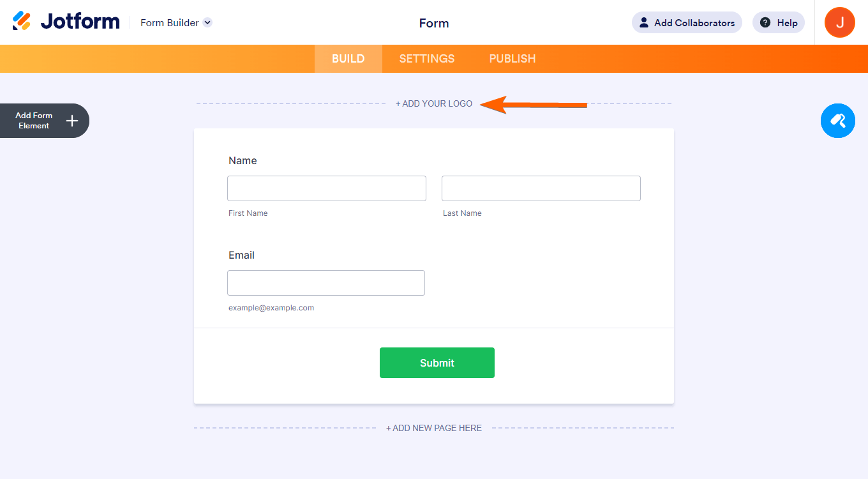Click the plus icon to add form element
The image size is (868, 479).
click(x=72, y=121)
